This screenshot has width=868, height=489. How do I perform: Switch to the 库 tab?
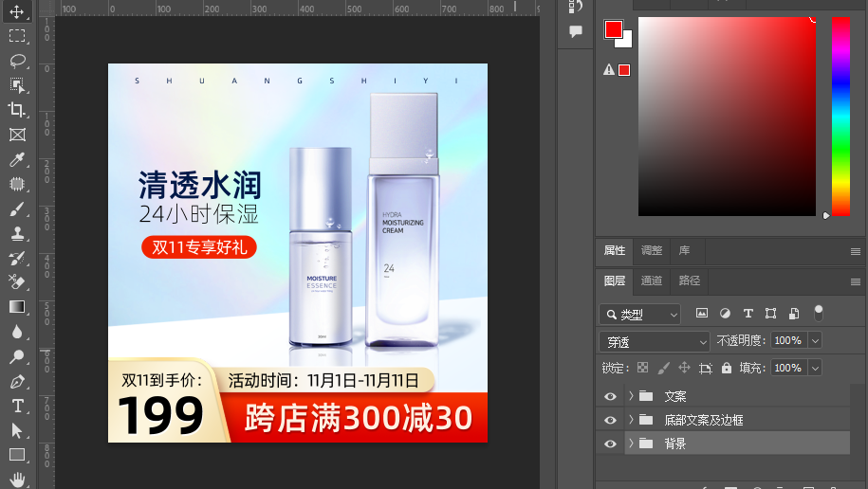[x=685, y=250]
